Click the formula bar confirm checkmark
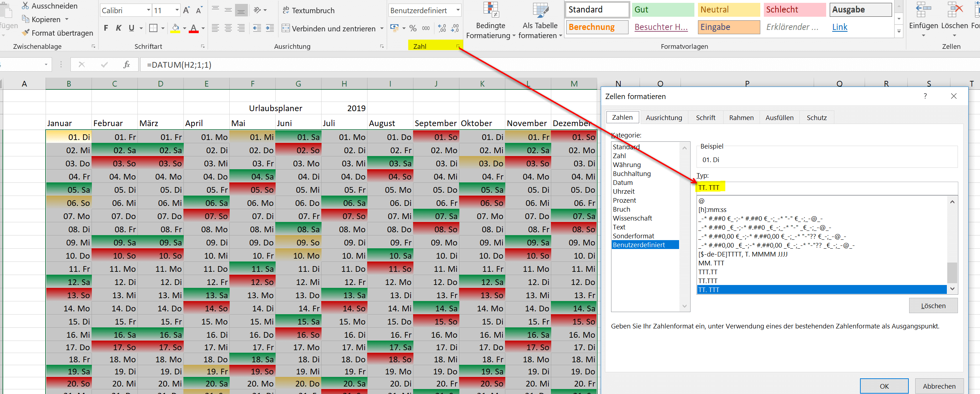This screenshot has height=394, width=980. tap(104, 65)
